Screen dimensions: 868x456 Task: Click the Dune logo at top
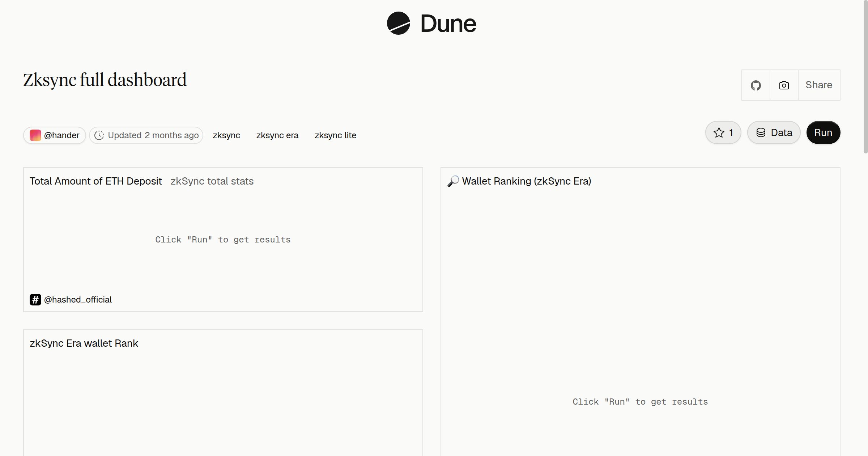point(431,23)
